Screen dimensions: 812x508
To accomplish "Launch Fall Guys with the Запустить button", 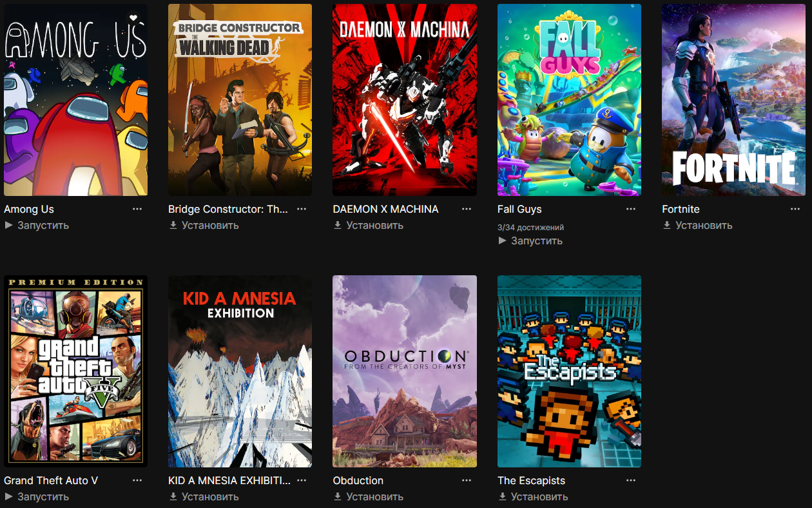I will [530, 240].
